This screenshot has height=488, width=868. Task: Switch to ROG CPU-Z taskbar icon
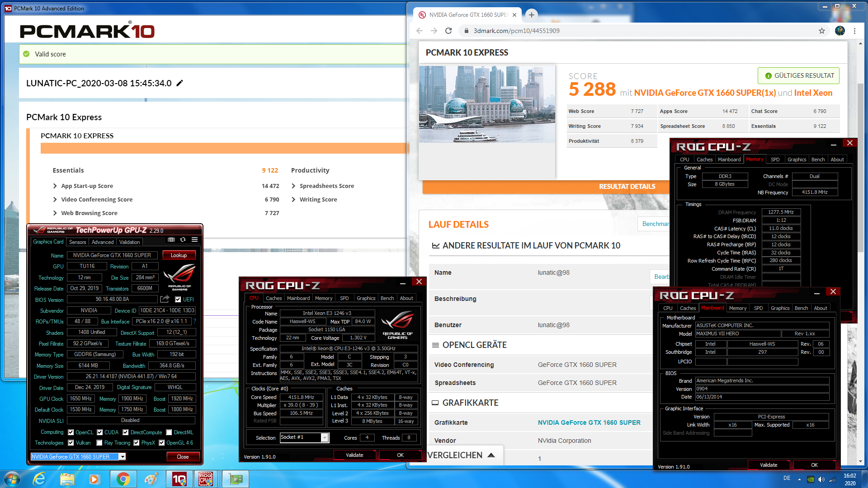[x=206, y=479]
